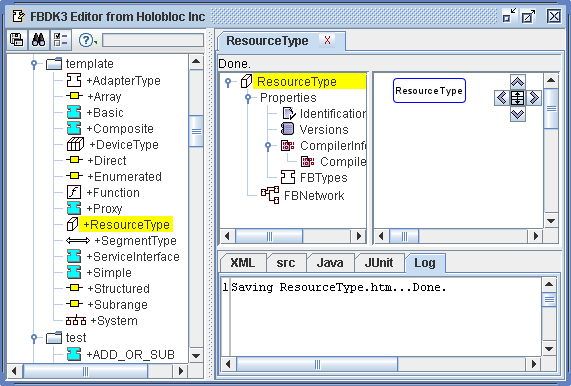The height and width of the screenshot is (386, 571).
Task: Click the log text 'Saving ResourceType.htm...Done.'
Action: 339,287
